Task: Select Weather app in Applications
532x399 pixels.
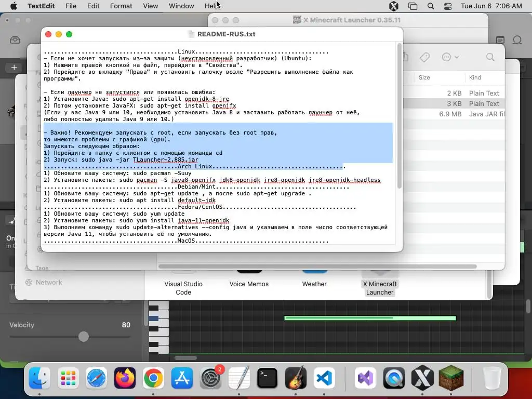Action: [314, 284]
